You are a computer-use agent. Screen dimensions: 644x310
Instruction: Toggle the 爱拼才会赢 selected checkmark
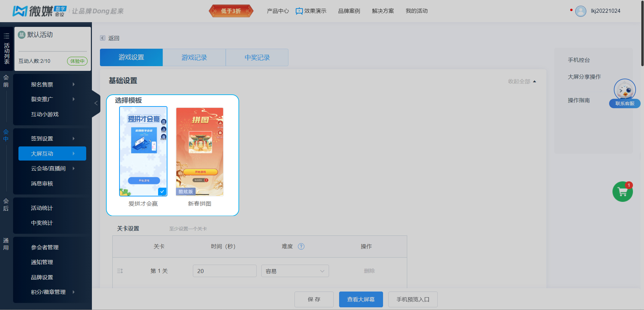point(162,191)
